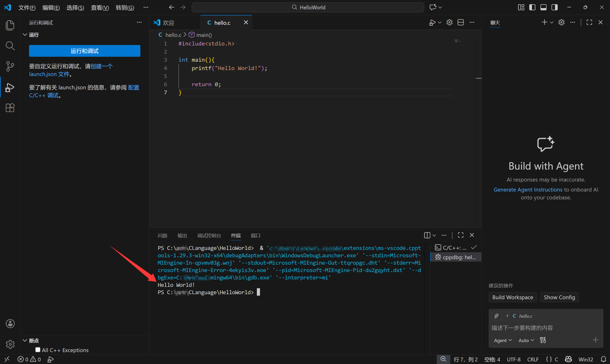The image size is (610, 364).
Task: Open the 查看 menu
Action: 100,7
